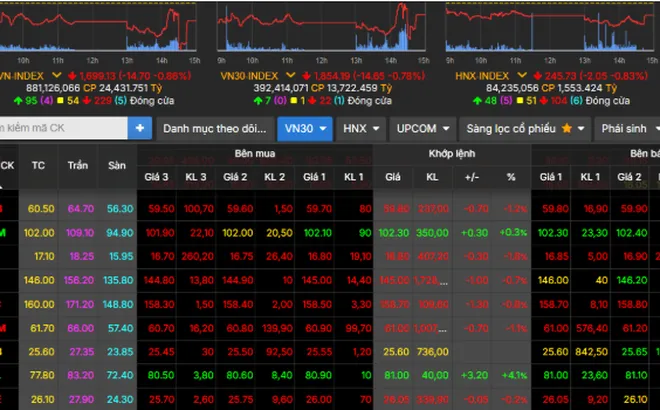
Task: Click the +3.20 change value
Action: pyautogui.click(x=474, y=375)
